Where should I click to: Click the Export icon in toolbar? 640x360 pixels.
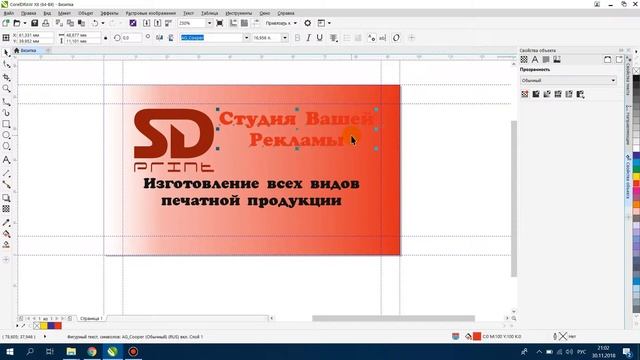click(x=158, y=23)
